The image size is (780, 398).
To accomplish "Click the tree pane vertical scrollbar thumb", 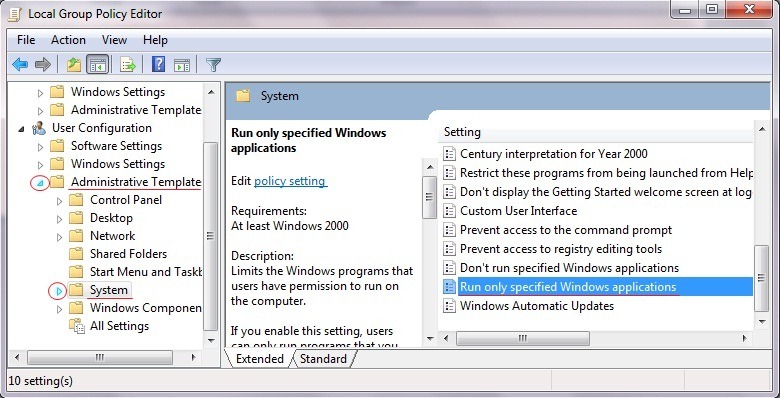I will (x=211, y=236).
